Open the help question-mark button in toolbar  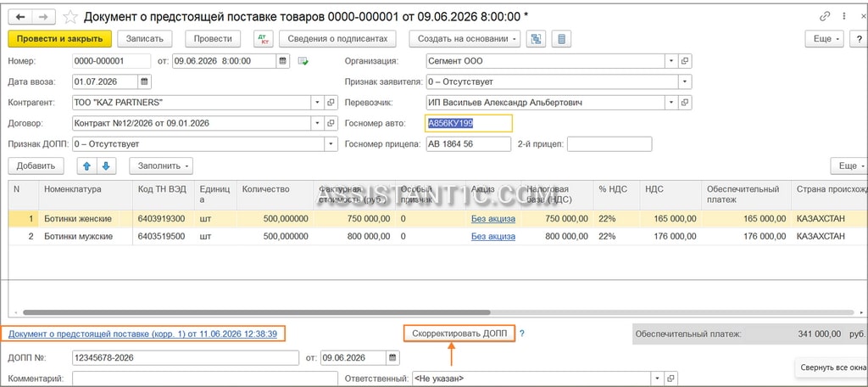pyautogui.click(x=860, y=39)
